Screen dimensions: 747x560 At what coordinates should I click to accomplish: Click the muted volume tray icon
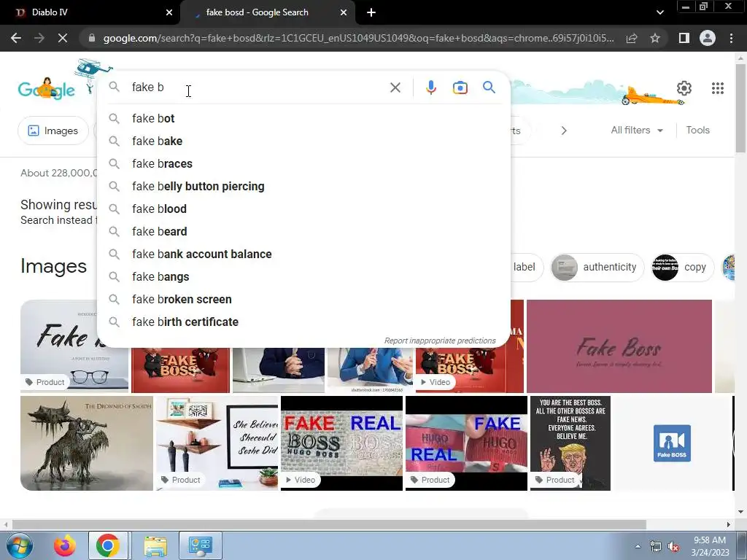673,547
